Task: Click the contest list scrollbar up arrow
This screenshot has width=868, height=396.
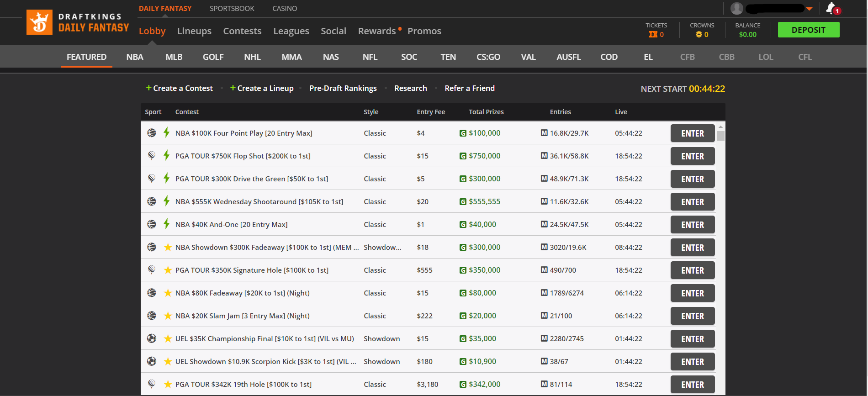Action: [x=720, y=127]
